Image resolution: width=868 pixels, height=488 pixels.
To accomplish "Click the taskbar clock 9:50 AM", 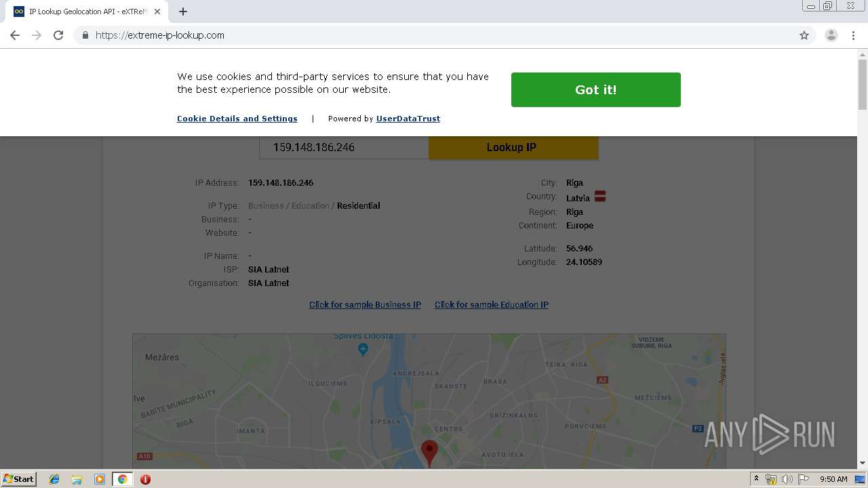I will [833, 479].
